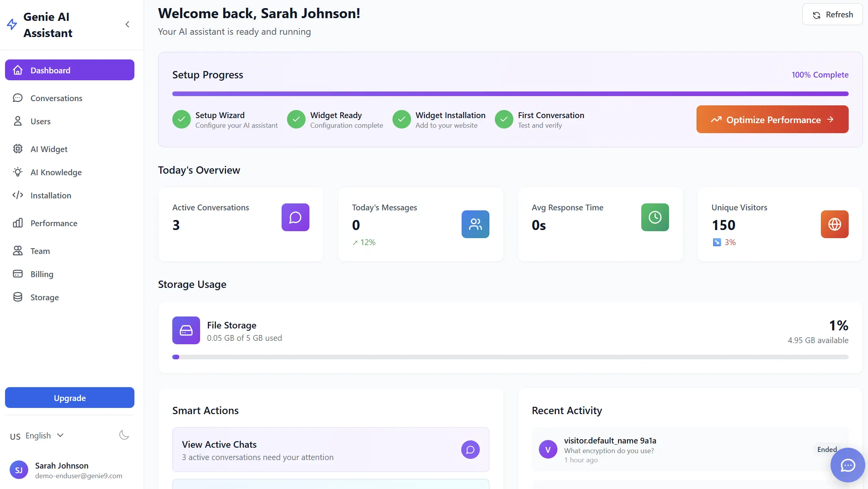
Task: Click the View Active Chats chat icon
Action: [x=471, y=450]
